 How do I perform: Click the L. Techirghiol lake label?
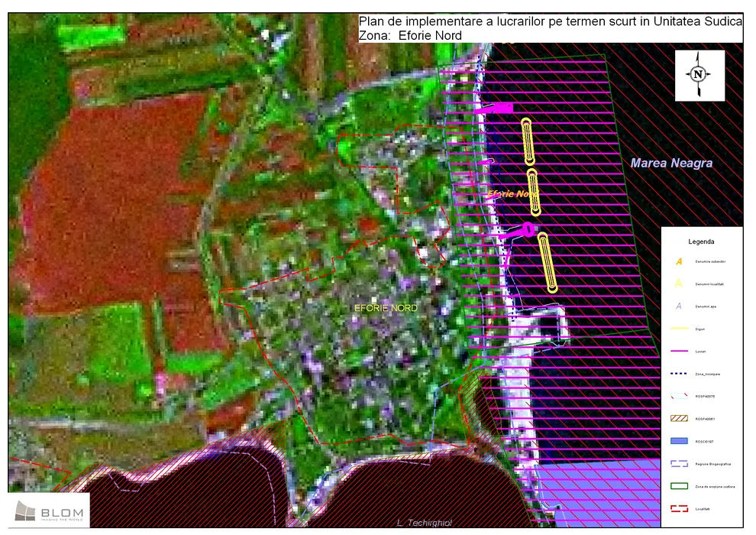[425, 523]
